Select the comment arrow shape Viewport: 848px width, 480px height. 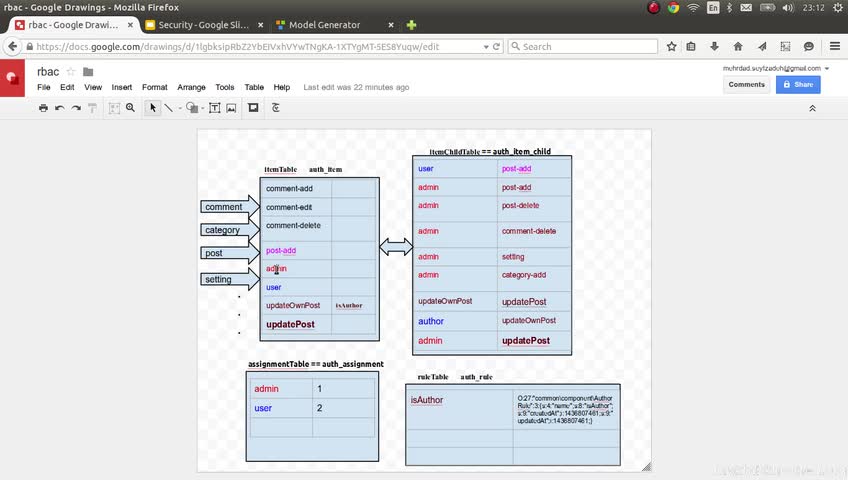click(x=230, y=207)
